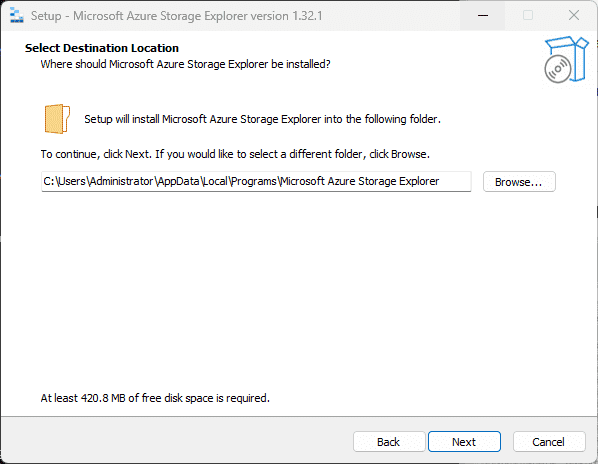Image resolution: width=598 pixels, height=464 pixels.
Task: Click the Azure Storage Explorer title bar icon
Action: (x=16, y=16)
